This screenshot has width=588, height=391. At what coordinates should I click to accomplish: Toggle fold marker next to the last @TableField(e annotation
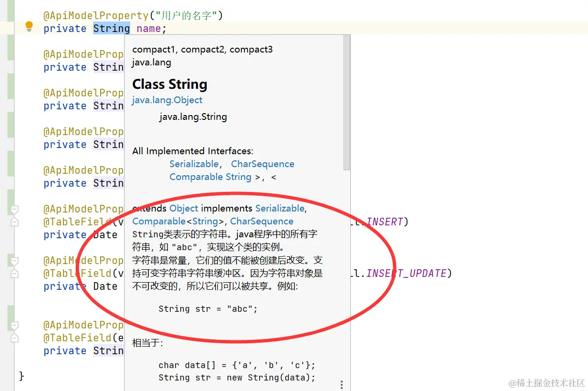point(14,338)
